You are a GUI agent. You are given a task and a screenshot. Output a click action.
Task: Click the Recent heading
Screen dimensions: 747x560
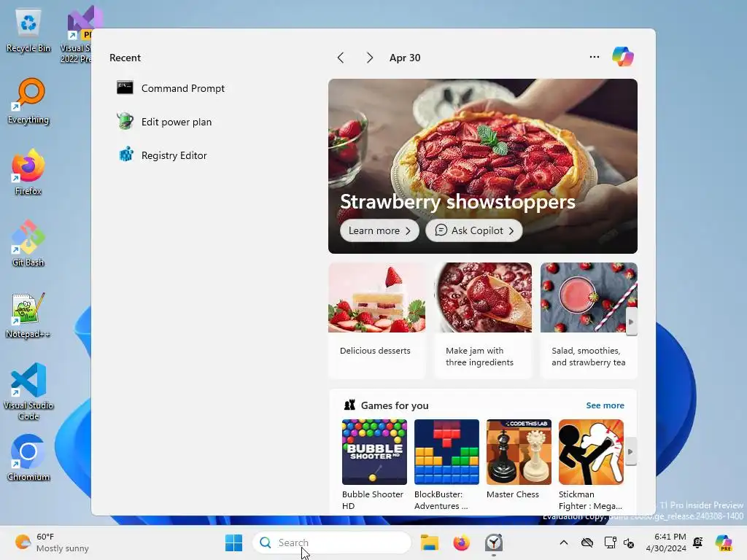coord(125,58)
